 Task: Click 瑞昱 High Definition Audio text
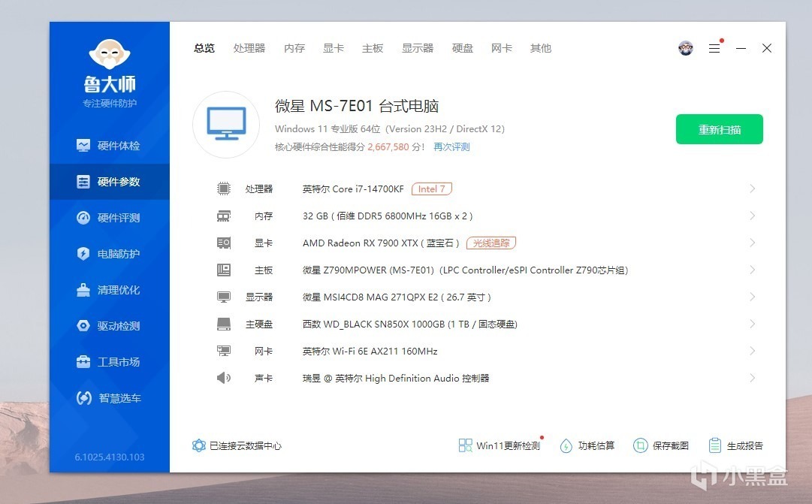(396, 378)
